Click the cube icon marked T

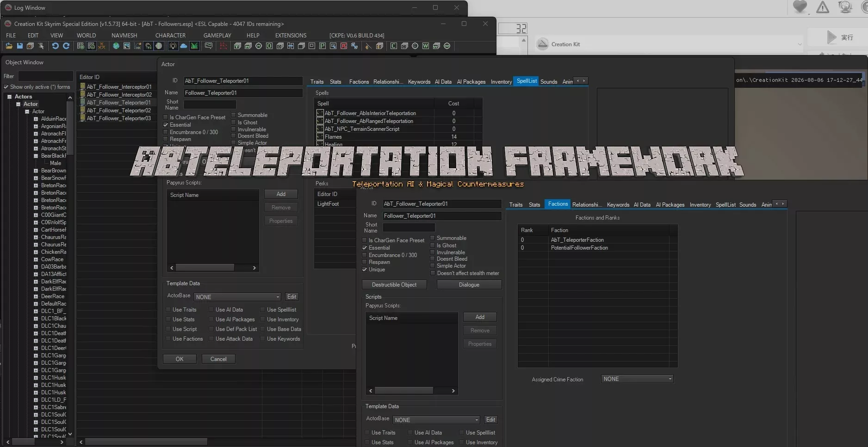pos(237,46)
